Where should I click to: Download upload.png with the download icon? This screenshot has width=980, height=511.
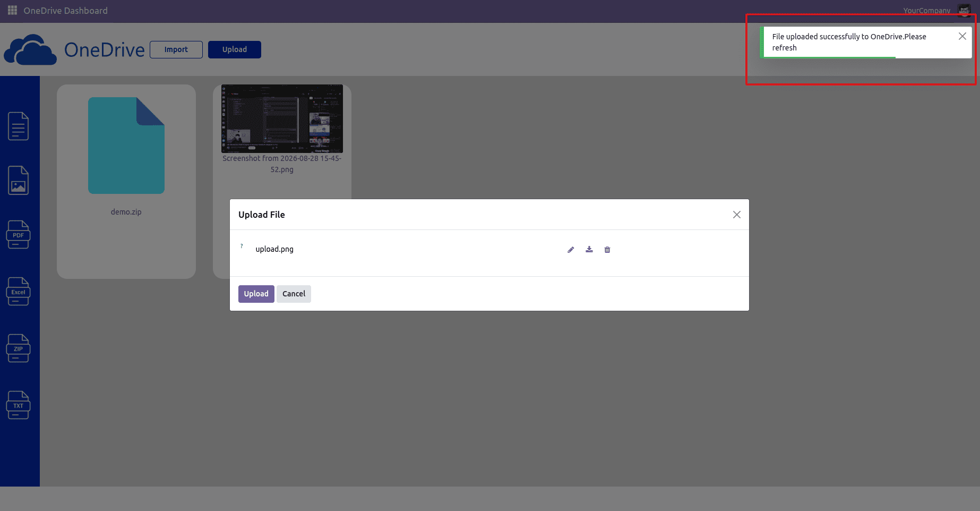pos(589,250)
